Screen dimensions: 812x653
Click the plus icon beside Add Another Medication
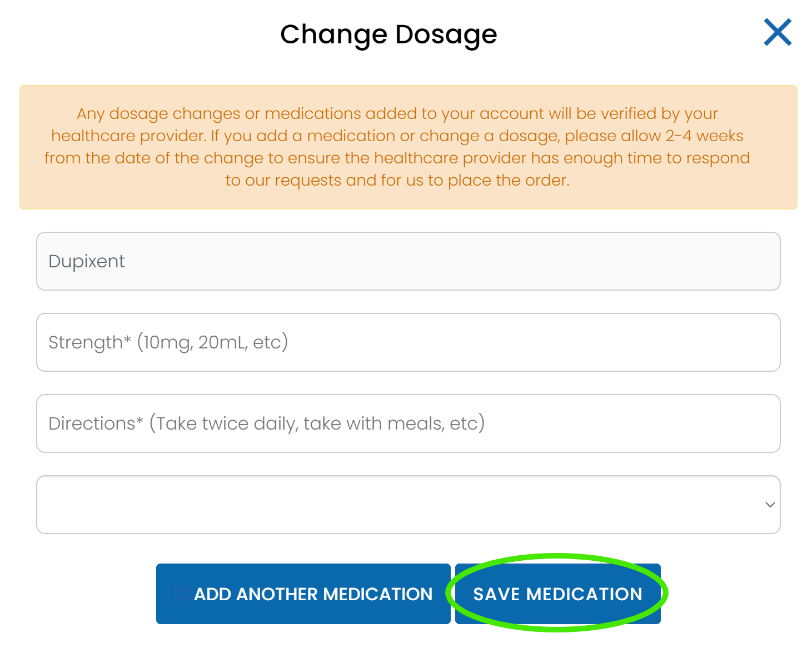pos(181,594)
